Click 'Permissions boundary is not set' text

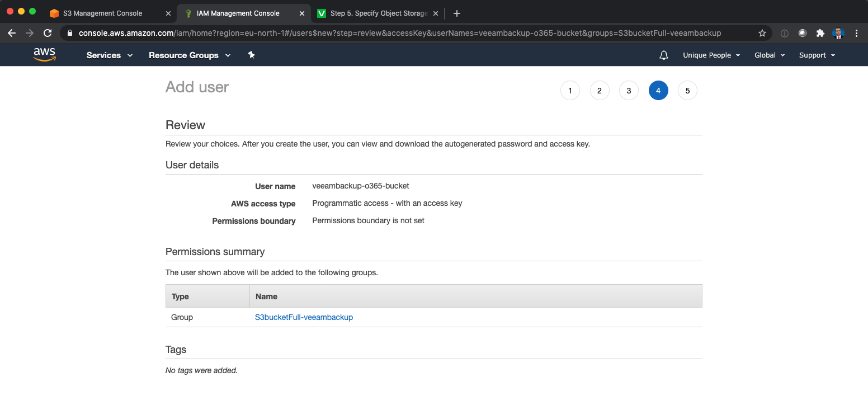tap(368, 220)
